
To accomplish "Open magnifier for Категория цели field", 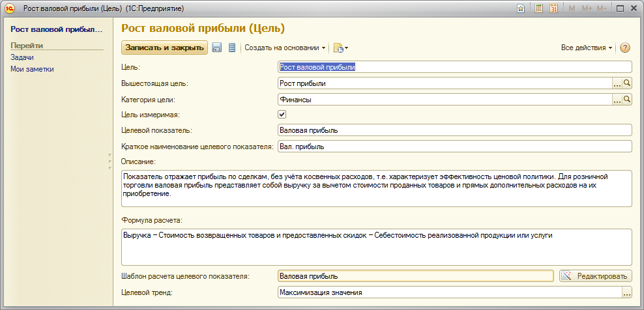I will click(627, 99).
